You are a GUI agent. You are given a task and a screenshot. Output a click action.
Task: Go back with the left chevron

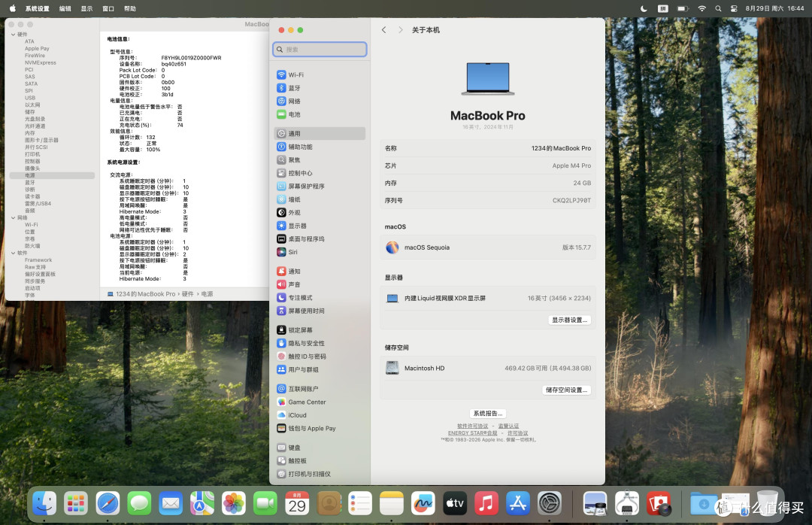[x=383, y=30]
